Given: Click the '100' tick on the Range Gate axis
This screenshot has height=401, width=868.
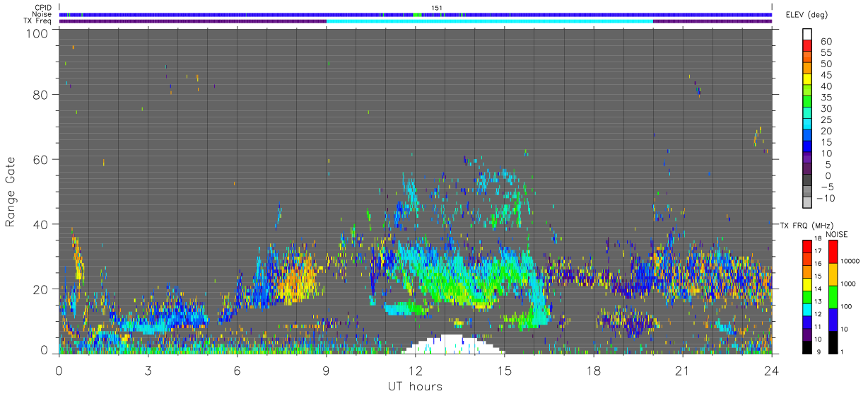Looking at the screenshot, I should click(39, 33).
